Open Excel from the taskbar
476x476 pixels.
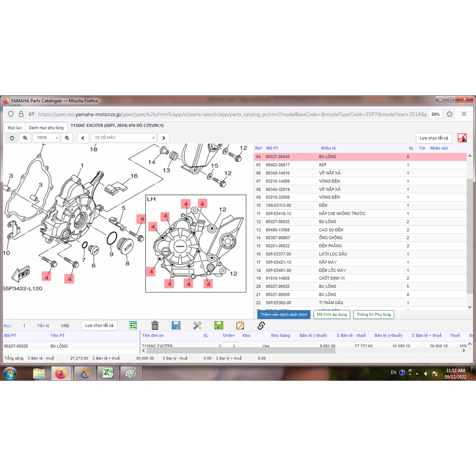pyautogui.click(x=108, y=374)
